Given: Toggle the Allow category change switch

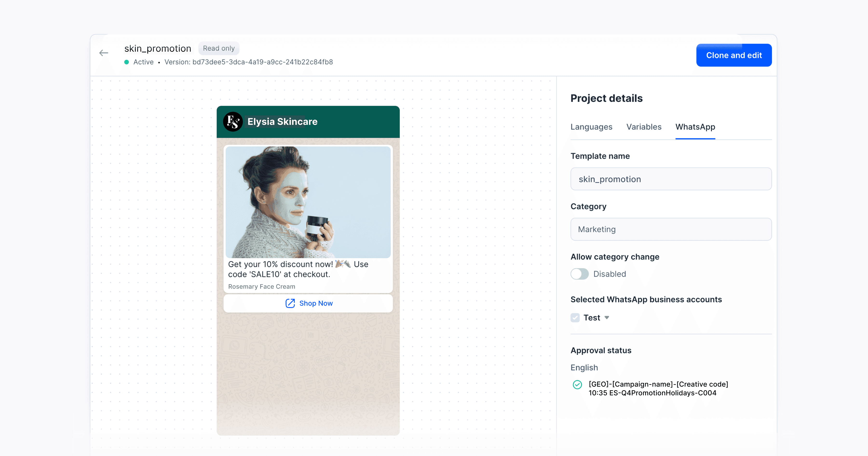Looking at the screenshot, I should tap(580, 274).
